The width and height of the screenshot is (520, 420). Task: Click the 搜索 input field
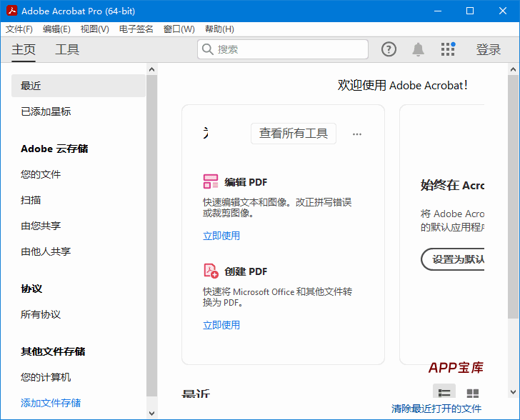[x=283, y=49]
